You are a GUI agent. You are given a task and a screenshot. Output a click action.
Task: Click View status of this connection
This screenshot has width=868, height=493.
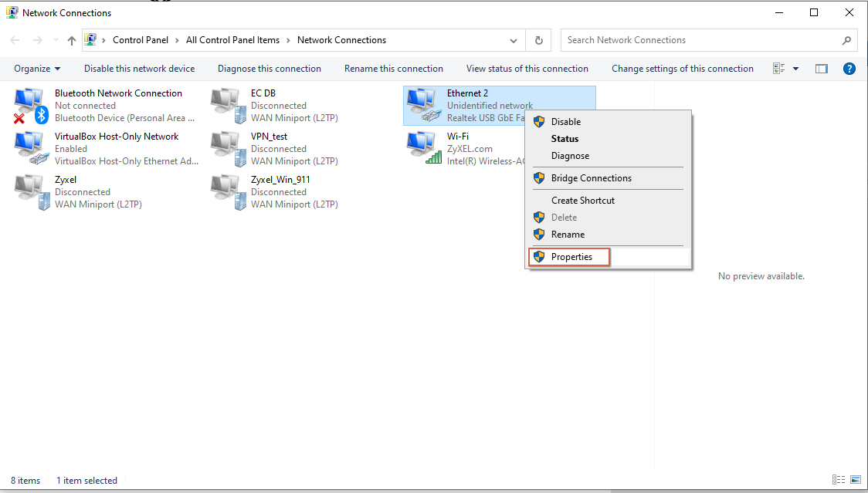527,69
